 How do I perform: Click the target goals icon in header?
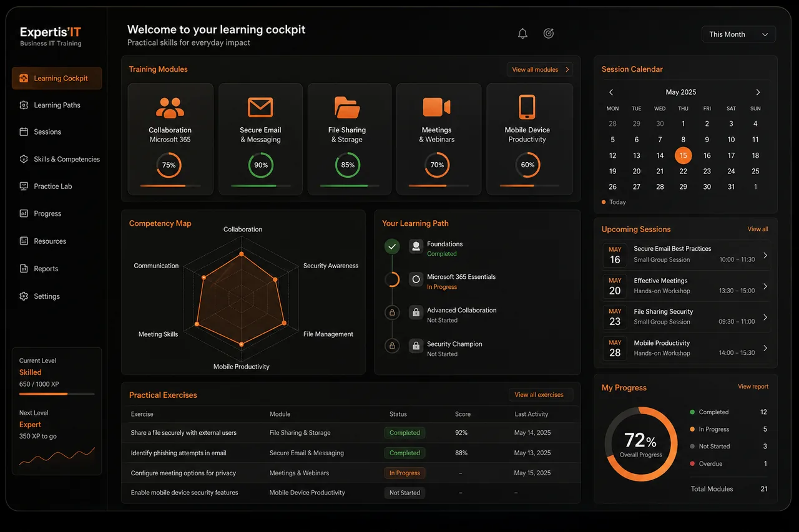click(x=548, y=34)
